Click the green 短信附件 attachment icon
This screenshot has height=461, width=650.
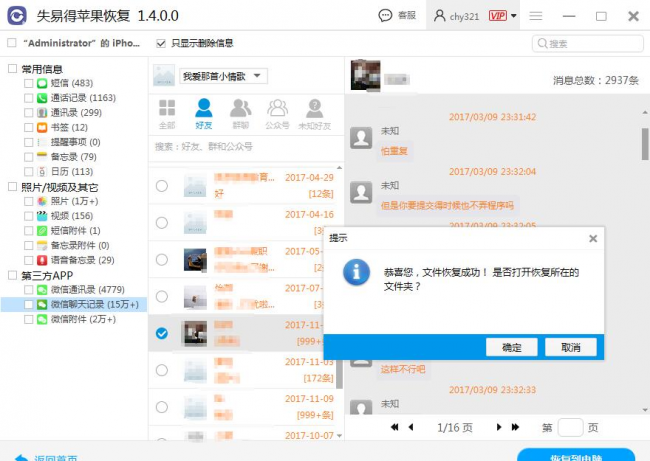[42, 231]
